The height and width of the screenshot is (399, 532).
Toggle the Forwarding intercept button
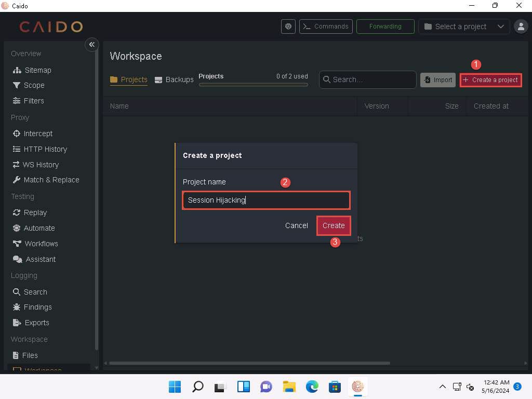[x=385, y=26]
